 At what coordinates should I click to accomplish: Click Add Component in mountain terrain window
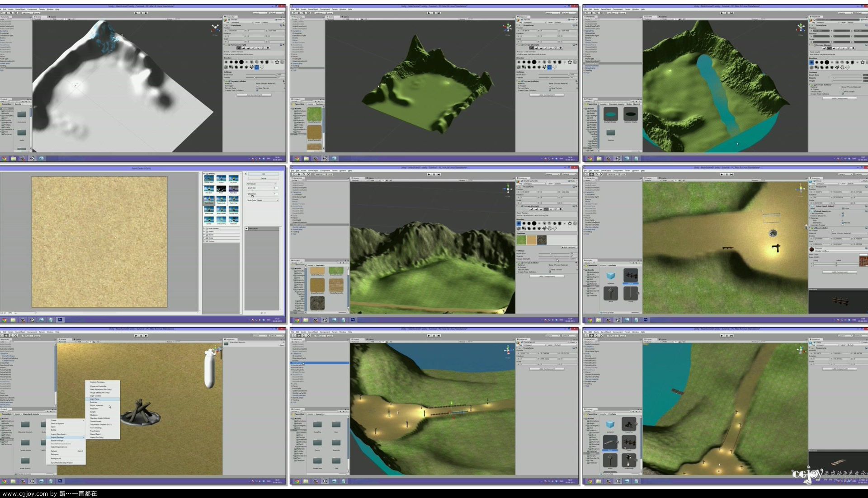547,277
